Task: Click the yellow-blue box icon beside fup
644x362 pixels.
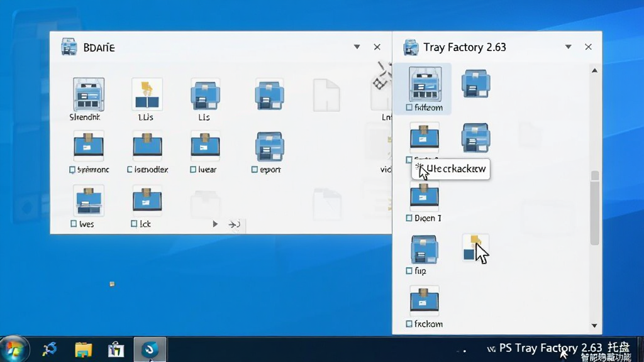Action: coord(475,248)
